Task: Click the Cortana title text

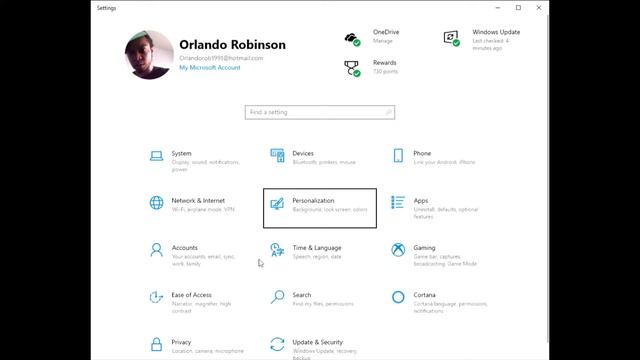Action: click(x=424, y=295)
